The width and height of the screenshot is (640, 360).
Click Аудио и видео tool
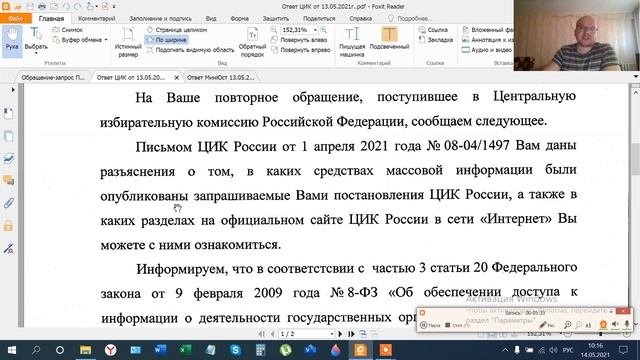tap(487, 50)
